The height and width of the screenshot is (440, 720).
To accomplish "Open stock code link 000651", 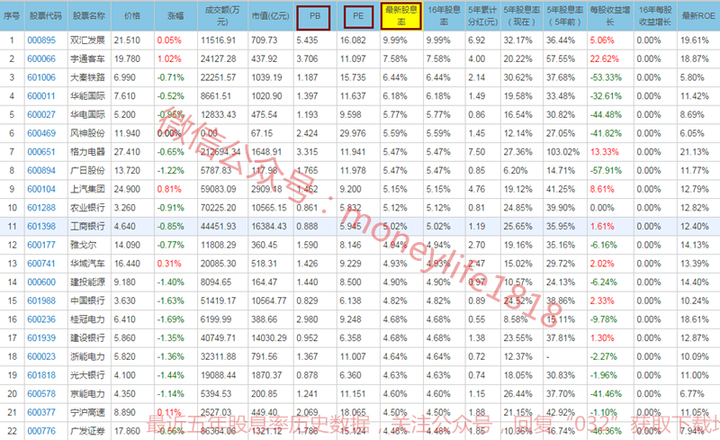I will pyautogui.click(x=41, y=152).
